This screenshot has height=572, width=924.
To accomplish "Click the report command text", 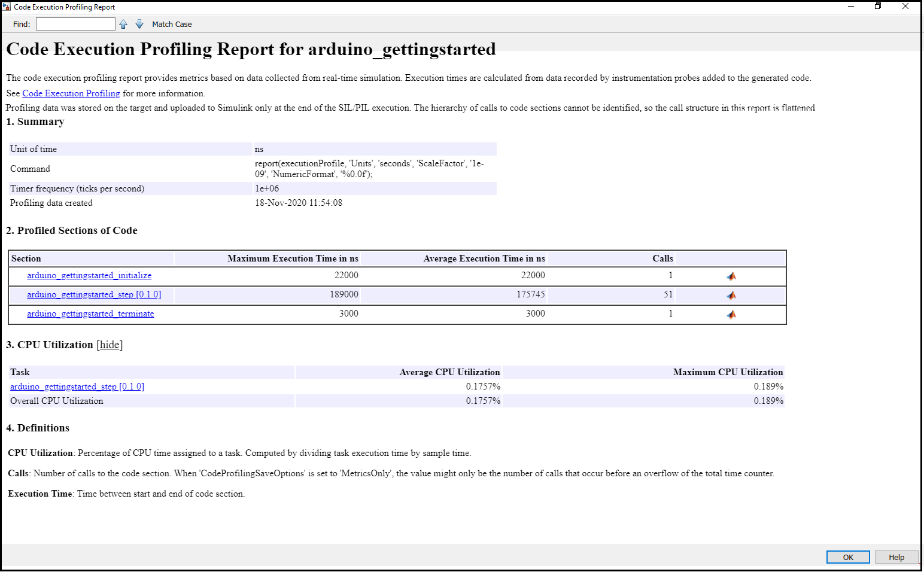I will click(x=369, y=169).
